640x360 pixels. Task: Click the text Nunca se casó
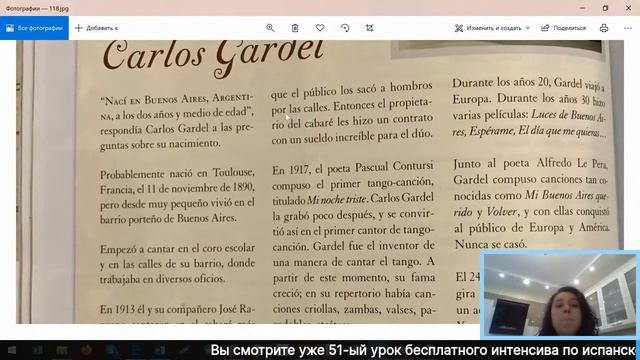pos(491,244)
